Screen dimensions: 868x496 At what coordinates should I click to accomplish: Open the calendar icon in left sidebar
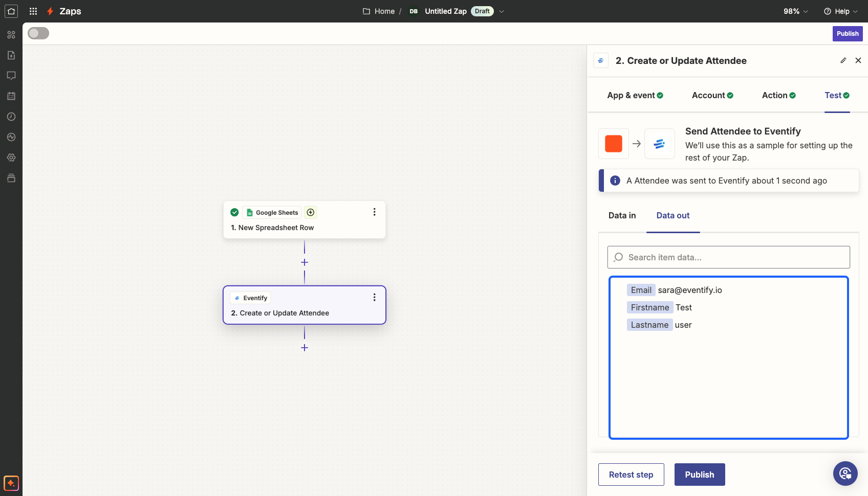coord(11,96)
